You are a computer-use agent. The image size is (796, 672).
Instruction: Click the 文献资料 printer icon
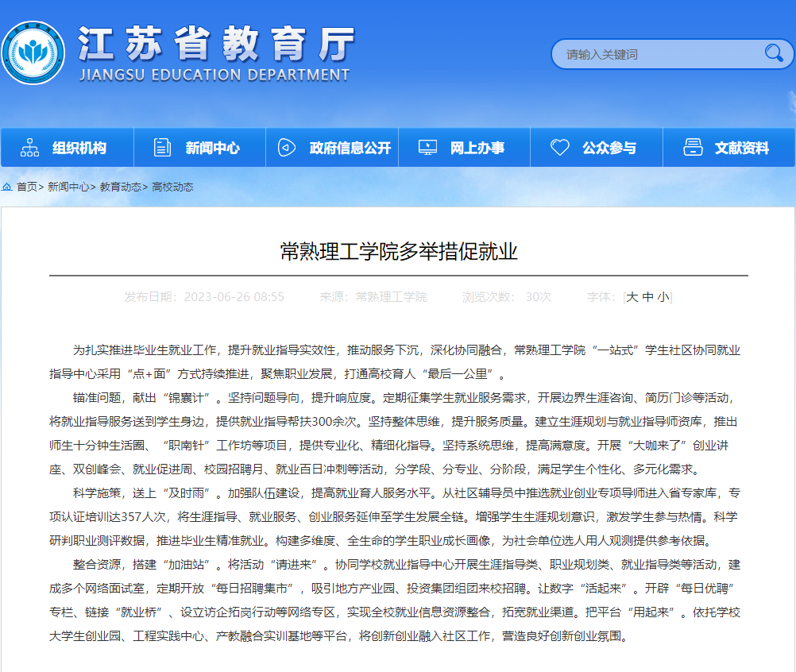coord(693,148)
